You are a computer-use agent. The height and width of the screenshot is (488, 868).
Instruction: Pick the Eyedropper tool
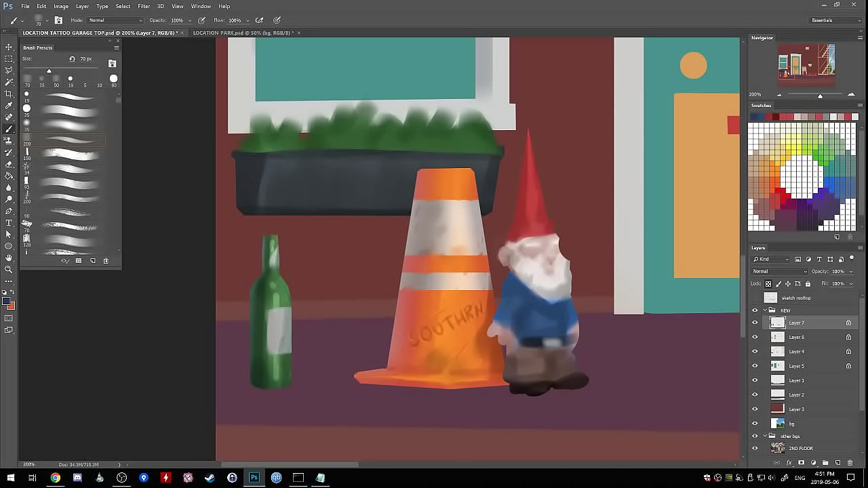9,106
